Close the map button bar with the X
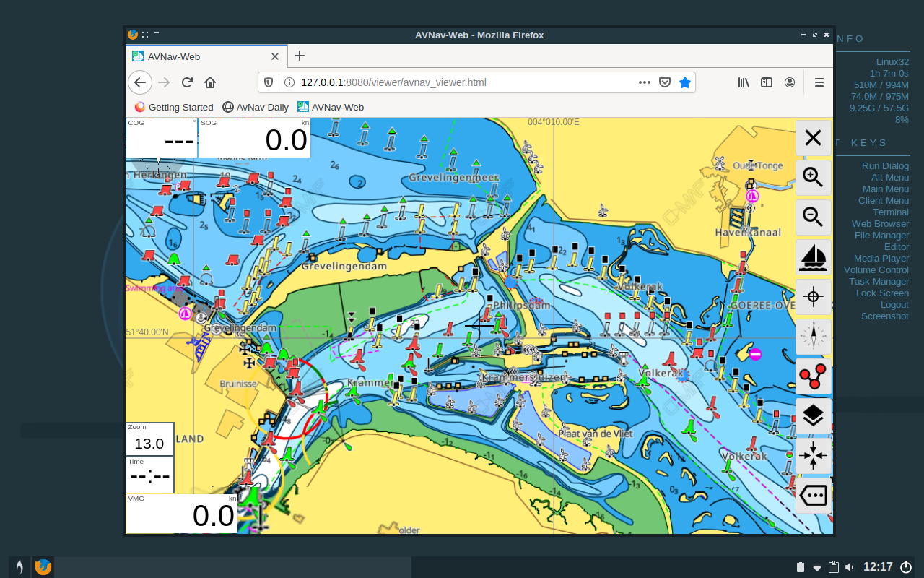924x578 pixels. [x=813, y=138]
